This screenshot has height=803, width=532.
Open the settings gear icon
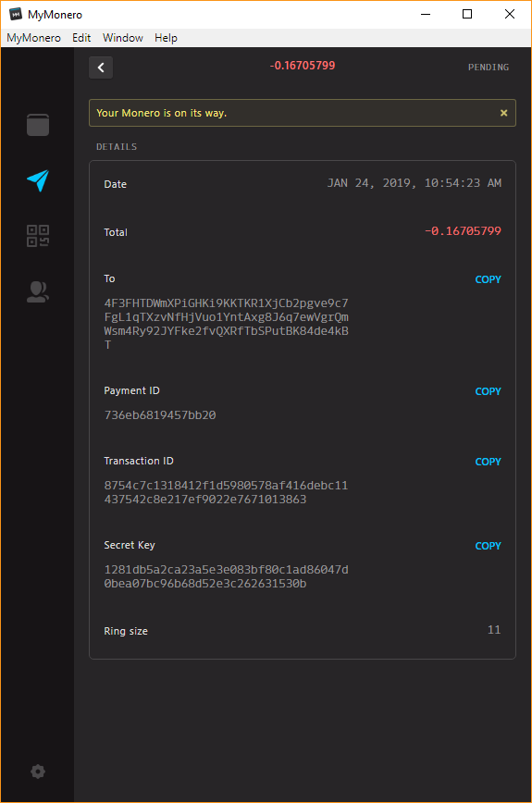[38, 772]
